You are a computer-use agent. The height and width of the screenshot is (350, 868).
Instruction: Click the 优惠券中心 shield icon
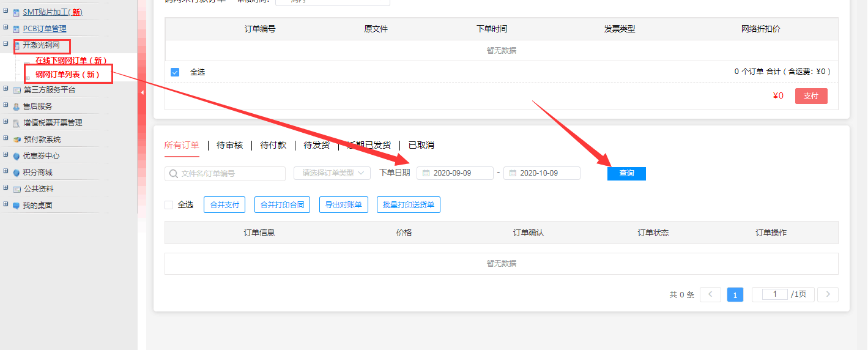click(x=17, y=156)
